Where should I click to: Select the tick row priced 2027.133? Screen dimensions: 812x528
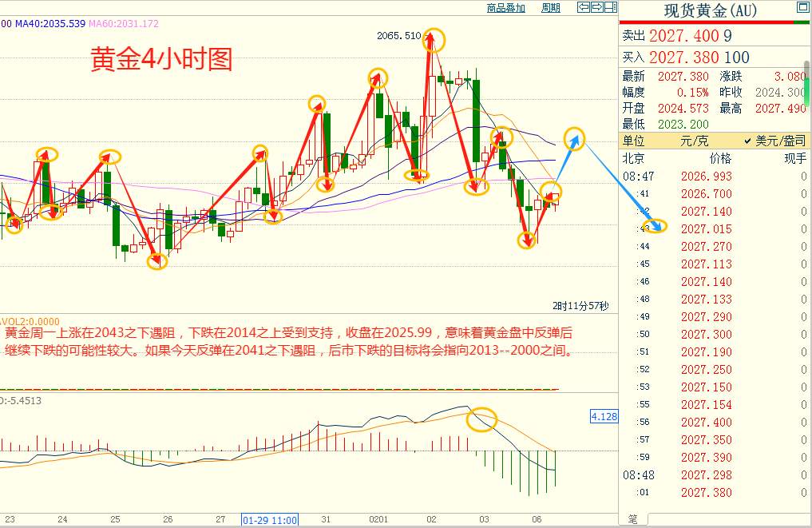point(715,300)
